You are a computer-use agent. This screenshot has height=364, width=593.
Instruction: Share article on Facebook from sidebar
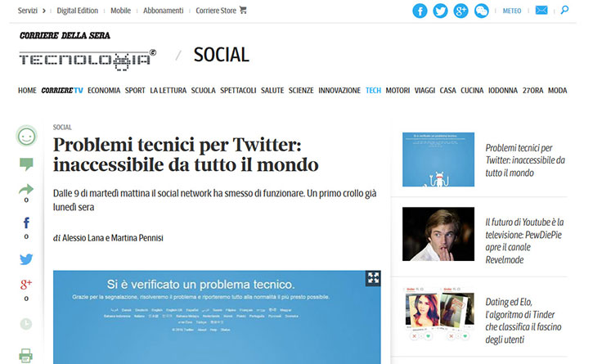(x=26, y=222)
